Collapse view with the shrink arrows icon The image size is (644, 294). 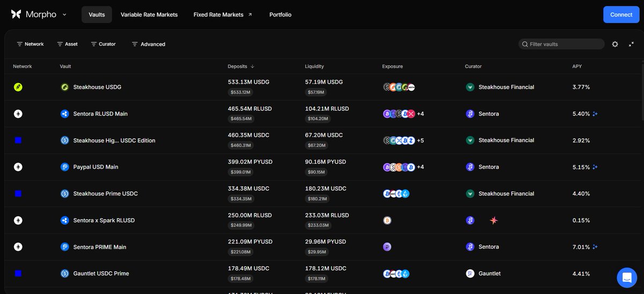[631, 44]
